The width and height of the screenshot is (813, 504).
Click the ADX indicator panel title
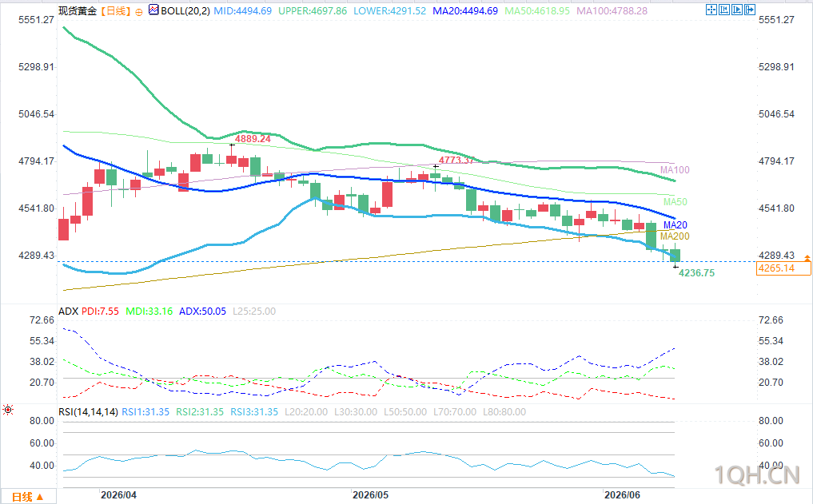69,312
